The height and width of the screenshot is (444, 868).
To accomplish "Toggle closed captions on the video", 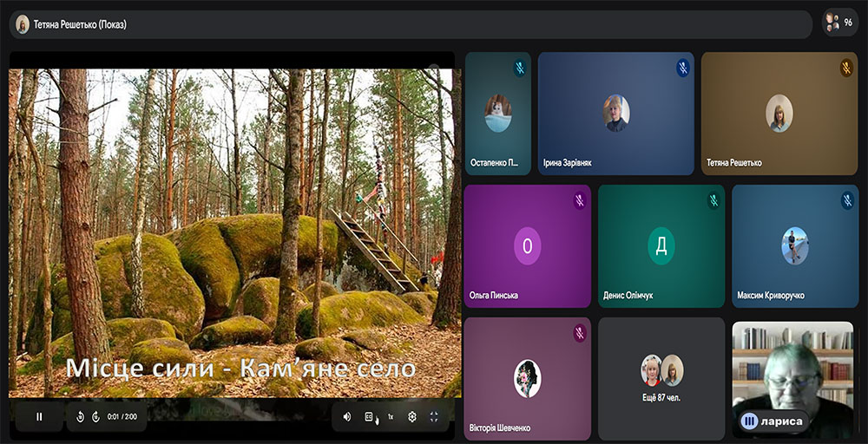I will pos(369,417).
